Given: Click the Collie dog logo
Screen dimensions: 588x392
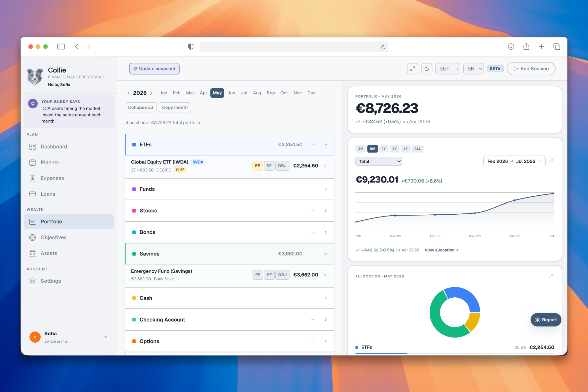Looking at the screenshot, I should [35, 77].
